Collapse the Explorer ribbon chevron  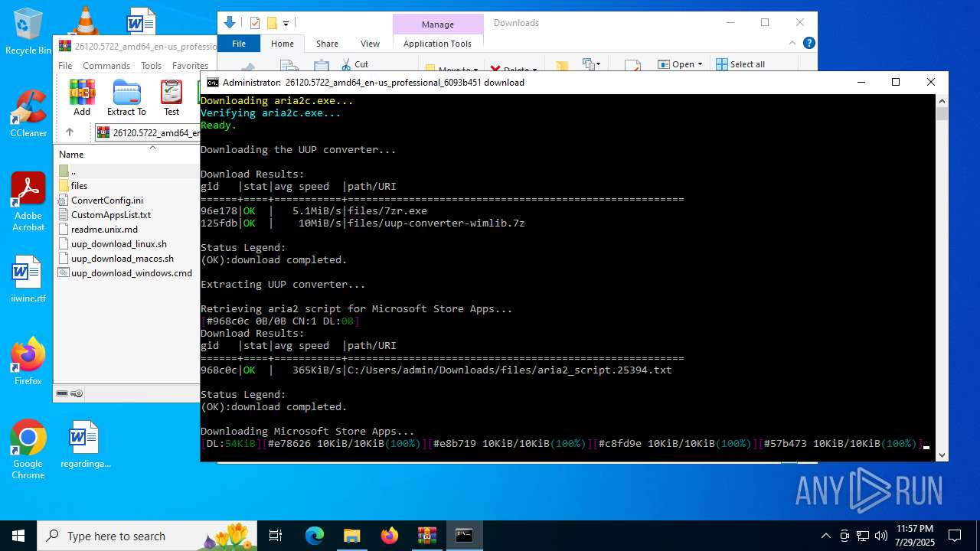(x=793, y=44)
